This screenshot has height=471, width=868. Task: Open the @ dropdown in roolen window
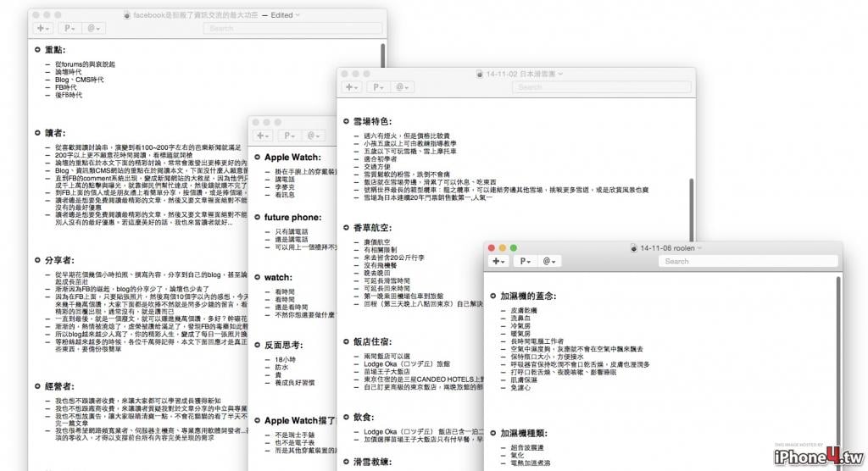(x=549, y=261)
